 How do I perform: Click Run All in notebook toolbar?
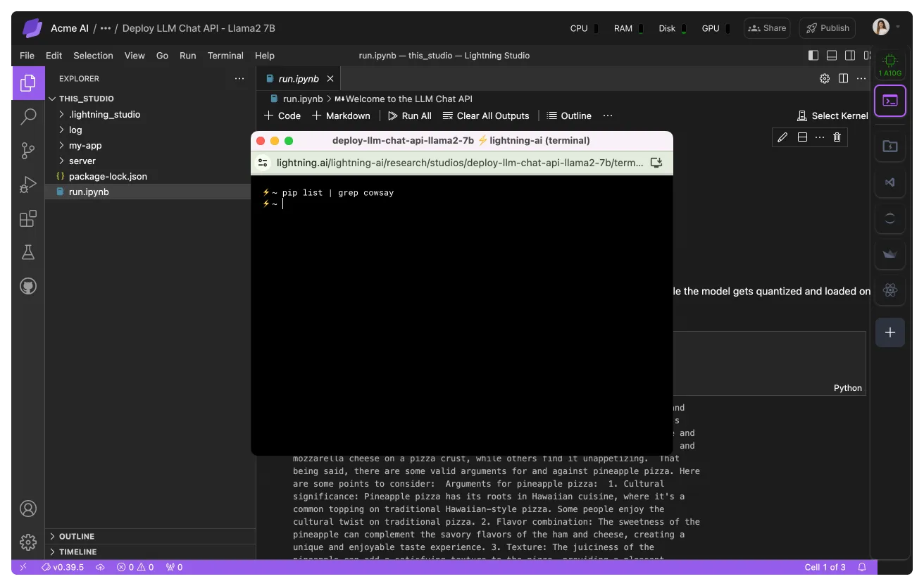(x=410, y=116)
